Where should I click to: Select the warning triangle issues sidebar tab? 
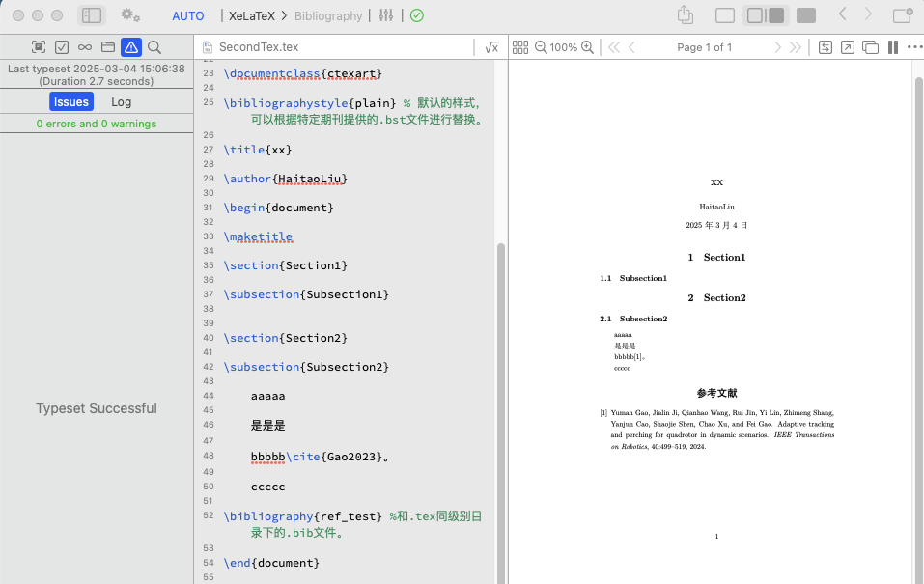130,47
